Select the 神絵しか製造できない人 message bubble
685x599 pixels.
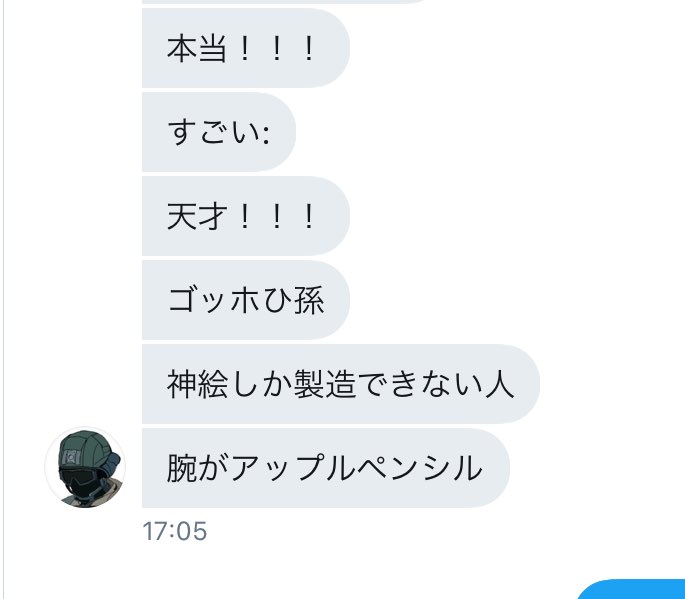(x=341, y=384)
